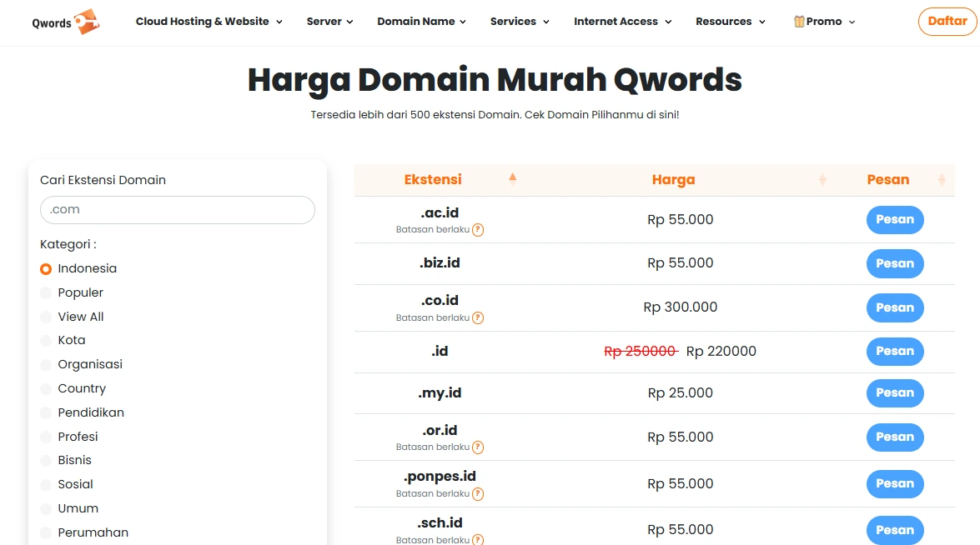Click the strikethrough Rp 250000 price on .id

(x=641, y=351)
